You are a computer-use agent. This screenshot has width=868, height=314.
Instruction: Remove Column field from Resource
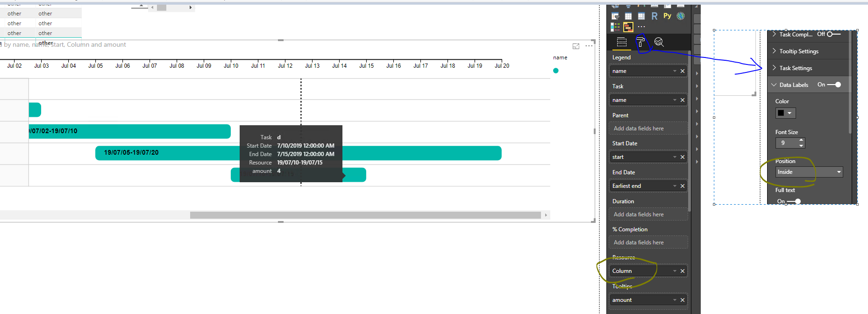click(683, 271)
